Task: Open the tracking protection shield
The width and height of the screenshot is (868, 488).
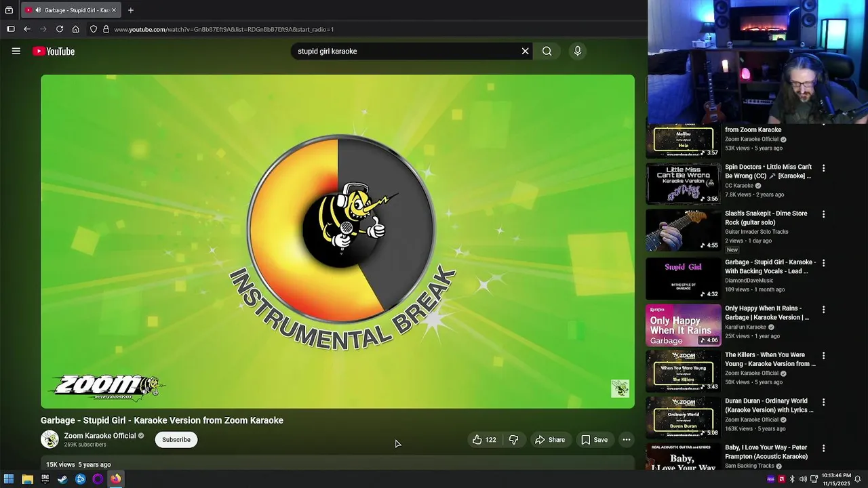Action: click(94, 29)
